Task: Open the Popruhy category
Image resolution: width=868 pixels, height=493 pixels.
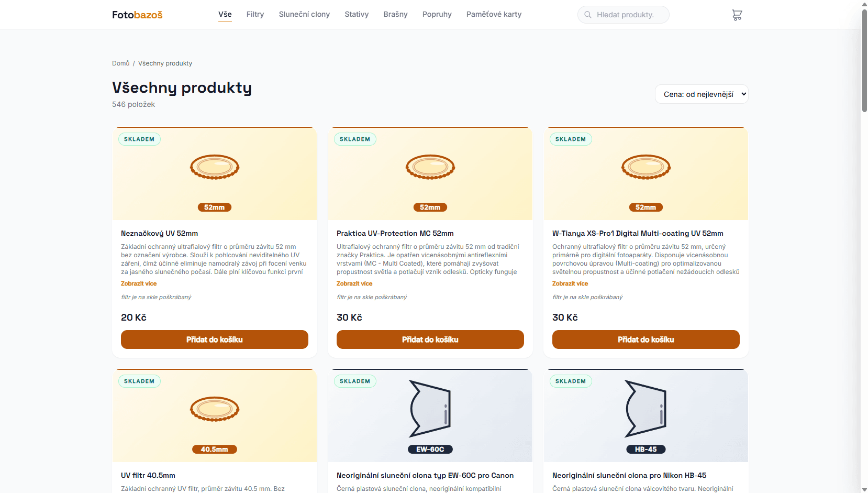Action: tap(437, 14)
